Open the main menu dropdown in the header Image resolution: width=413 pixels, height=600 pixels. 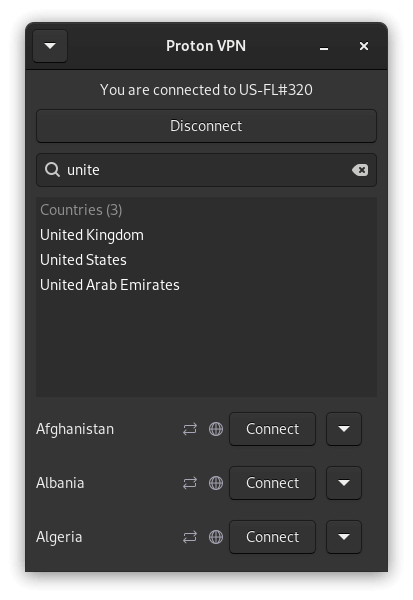coord(50,46)
